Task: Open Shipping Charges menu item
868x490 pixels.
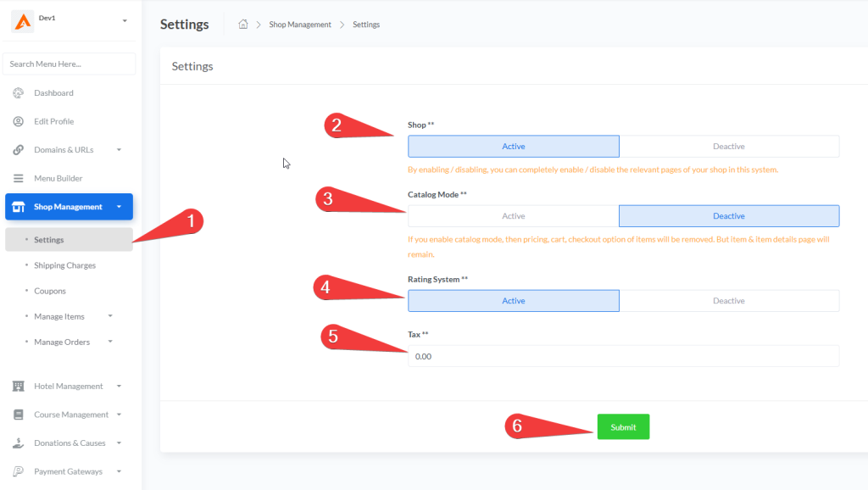Action: coord(64,265)
